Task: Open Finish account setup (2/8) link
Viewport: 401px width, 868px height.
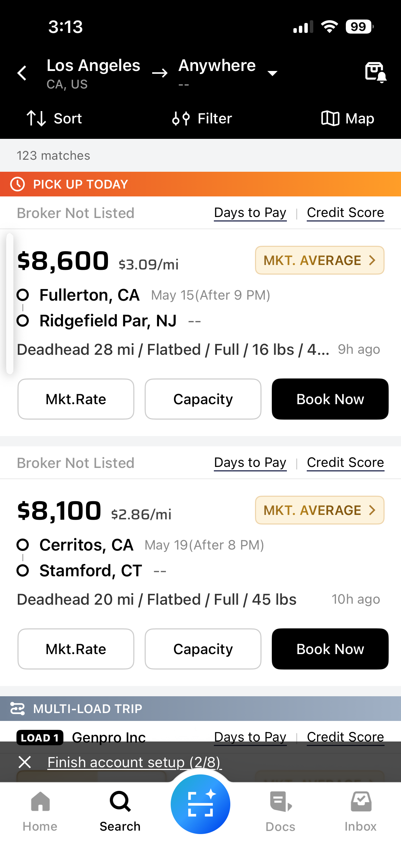Action: click(x=134, y=762)
